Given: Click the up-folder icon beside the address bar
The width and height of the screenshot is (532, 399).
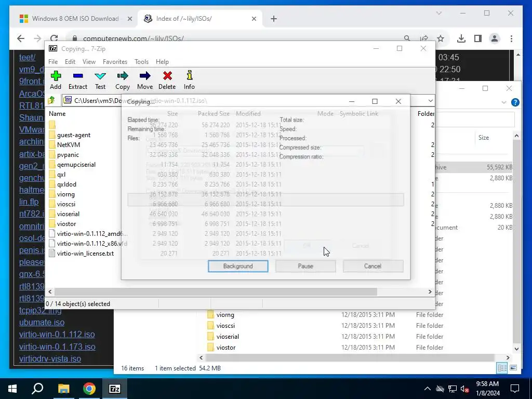Looking at the screenshot, I should [x=52, y=100].
